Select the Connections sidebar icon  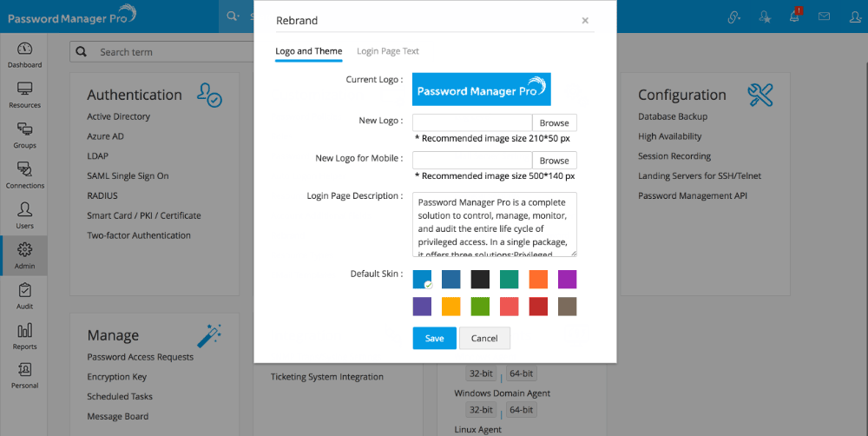24,175
